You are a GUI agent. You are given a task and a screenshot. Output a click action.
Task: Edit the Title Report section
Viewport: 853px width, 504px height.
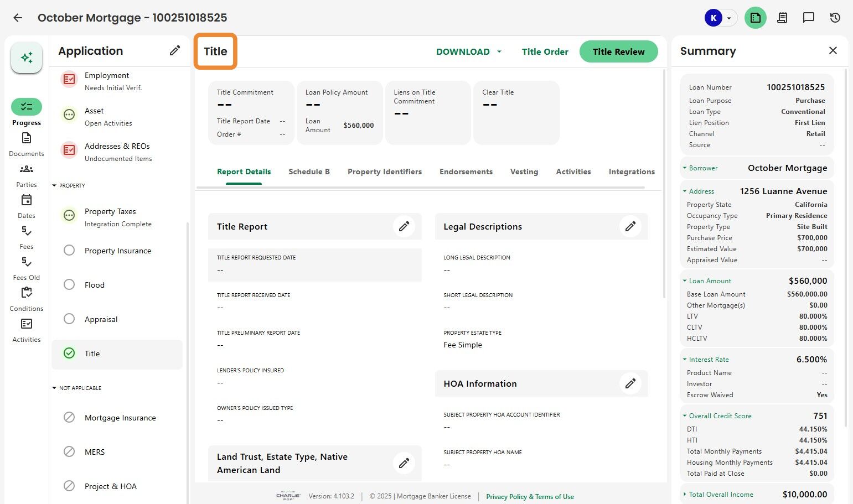click(404, 226)
